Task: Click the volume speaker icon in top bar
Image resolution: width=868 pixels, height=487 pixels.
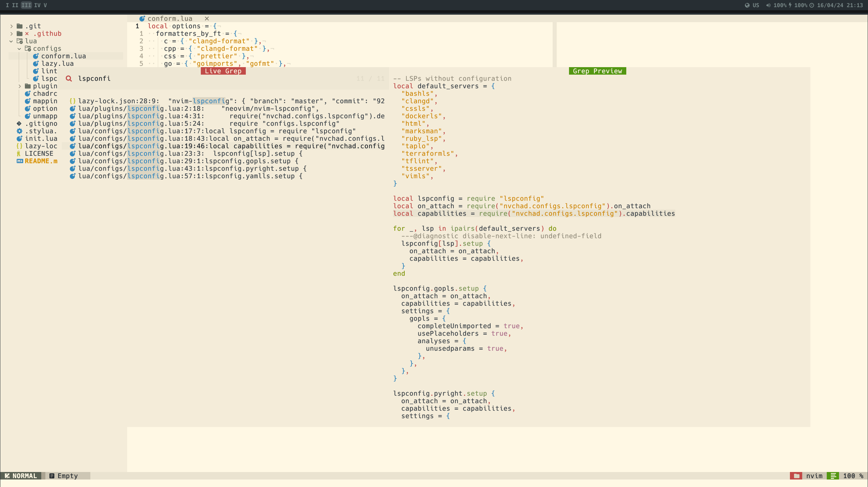Action: [x=768, y=5]
